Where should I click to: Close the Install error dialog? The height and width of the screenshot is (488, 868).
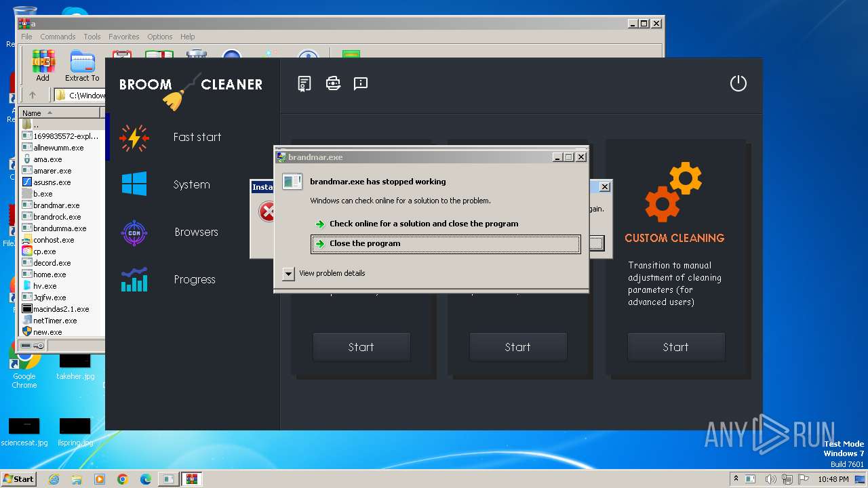click(x=605, y=186)
